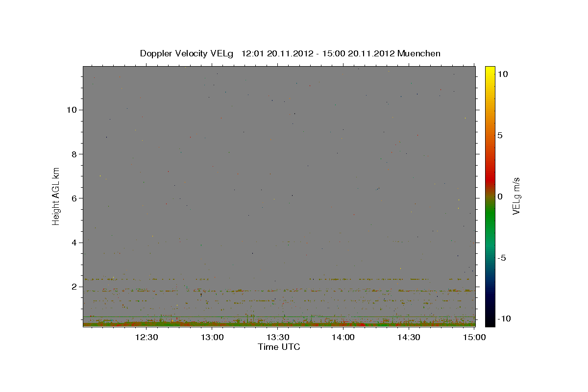Click the yellow top of the colorbar
Viewport: 588px width, 392px height.
[x=490, y=69]
